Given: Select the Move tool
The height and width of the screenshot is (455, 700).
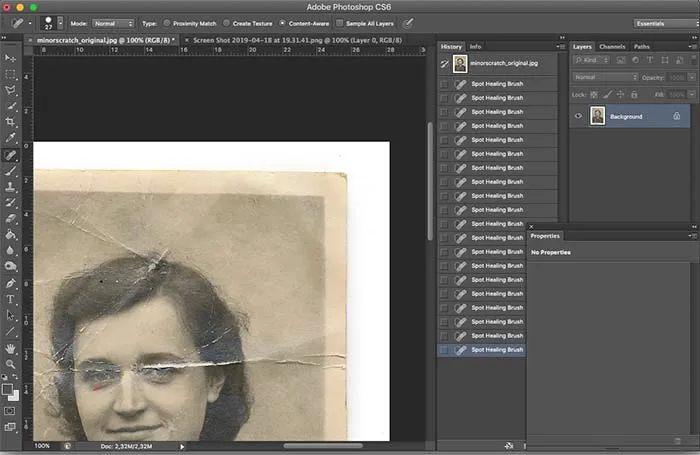Looking at the screenshot, I should 10,58.
